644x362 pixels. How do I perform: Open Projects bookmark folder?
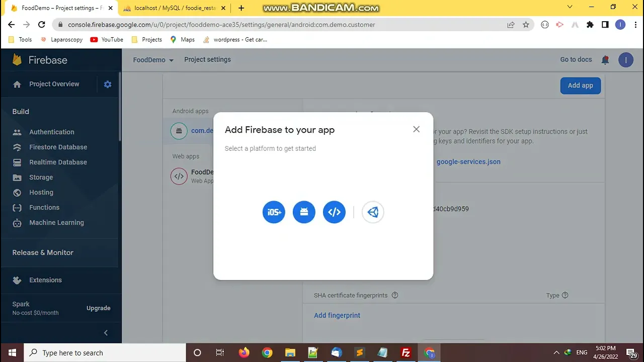(146, 39)
